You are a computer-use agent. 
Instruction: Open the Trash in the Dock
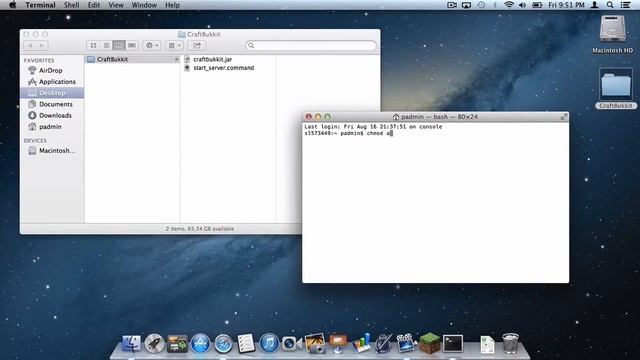510,343
